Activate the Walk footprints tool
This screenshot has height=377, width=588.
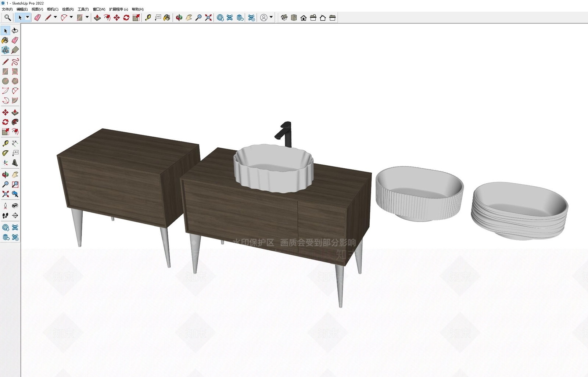(x=5, y=215)
